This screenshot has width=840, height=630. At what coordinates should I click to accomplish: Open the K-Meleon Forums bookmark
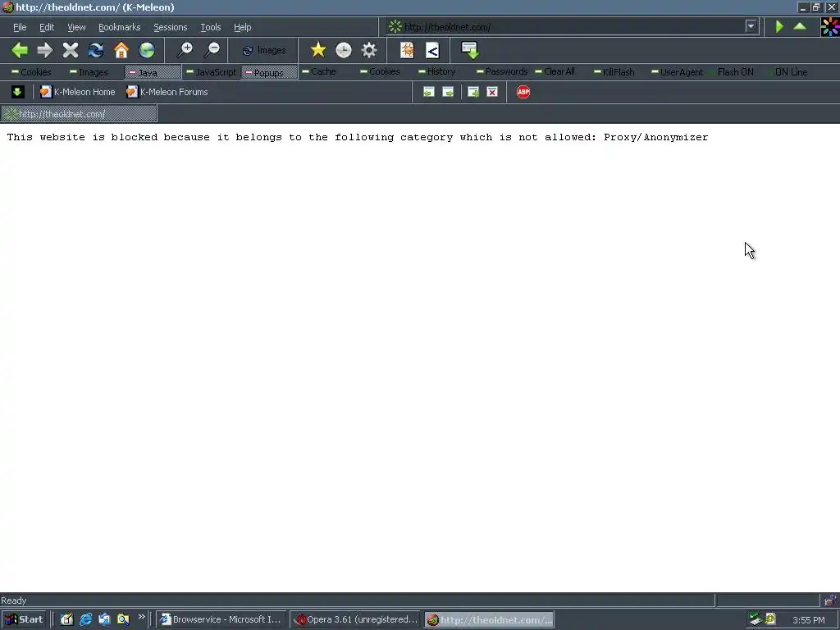coord(167,92)
